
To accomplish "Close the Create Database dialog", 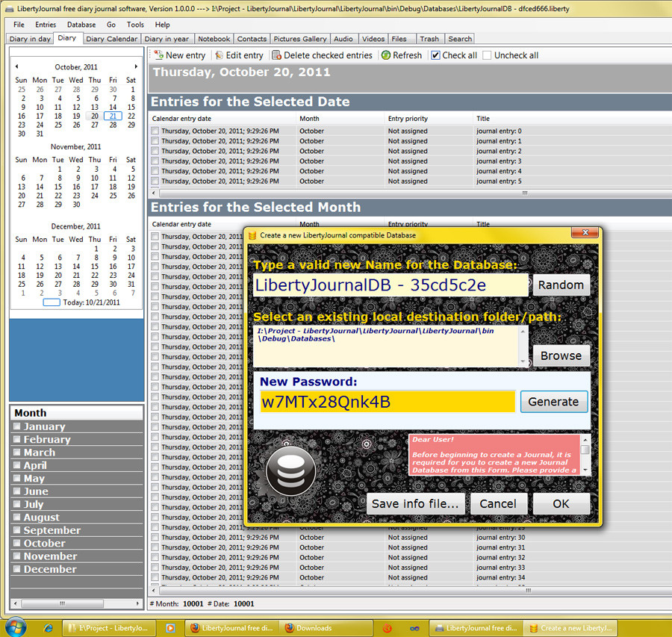I will [585, 232].
